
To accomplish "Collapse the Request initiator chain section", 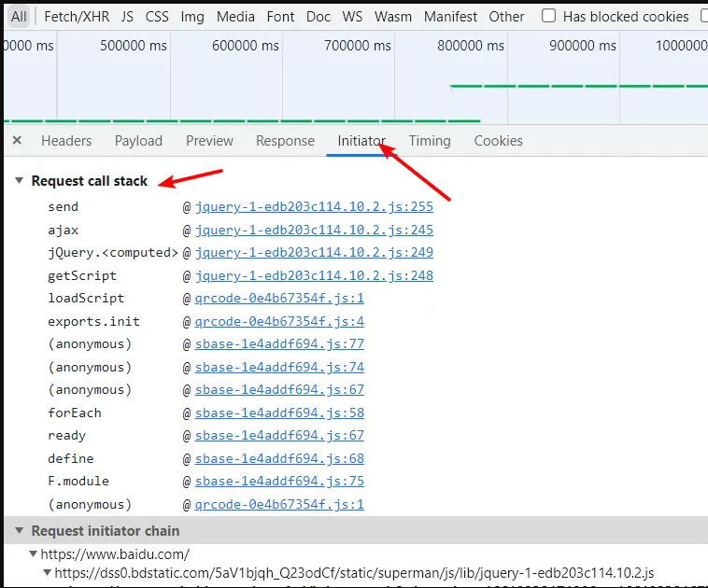I will tap(19, 530).
